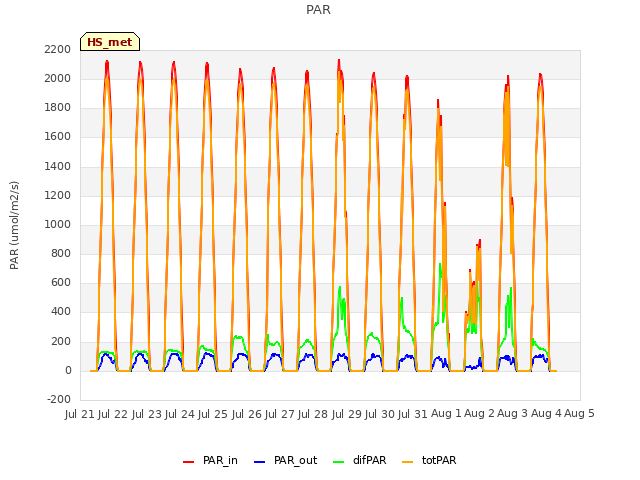Select the 600 y-axis tick label
640x480 pixels.
tap(61, 282)
